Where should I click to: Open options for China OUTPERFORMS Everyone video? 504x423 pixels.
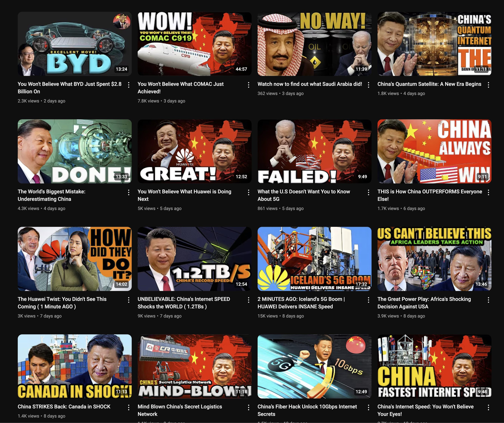point(488,192)
